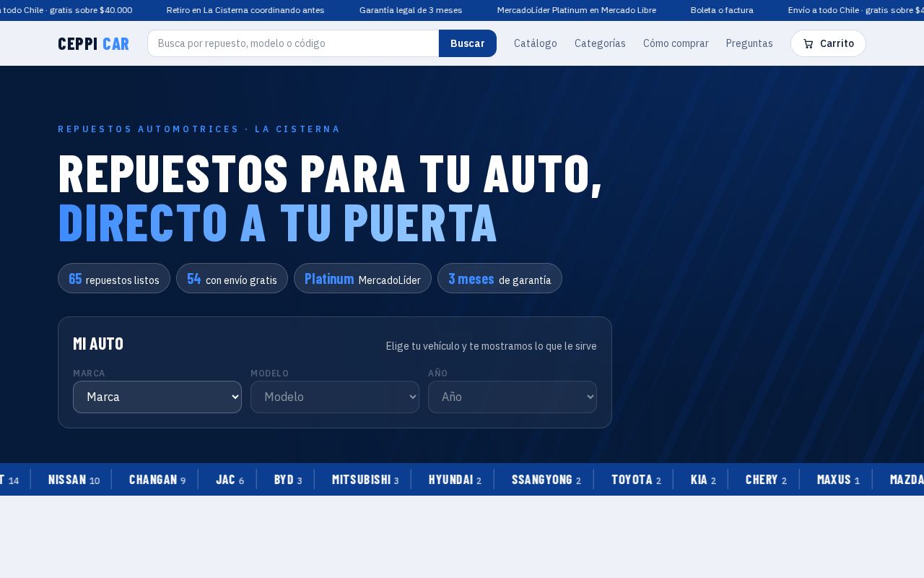The width and height of the screenshot is (924, 578).
Task: Pick Maxus in the brand strip
Action: coord(838,480)
